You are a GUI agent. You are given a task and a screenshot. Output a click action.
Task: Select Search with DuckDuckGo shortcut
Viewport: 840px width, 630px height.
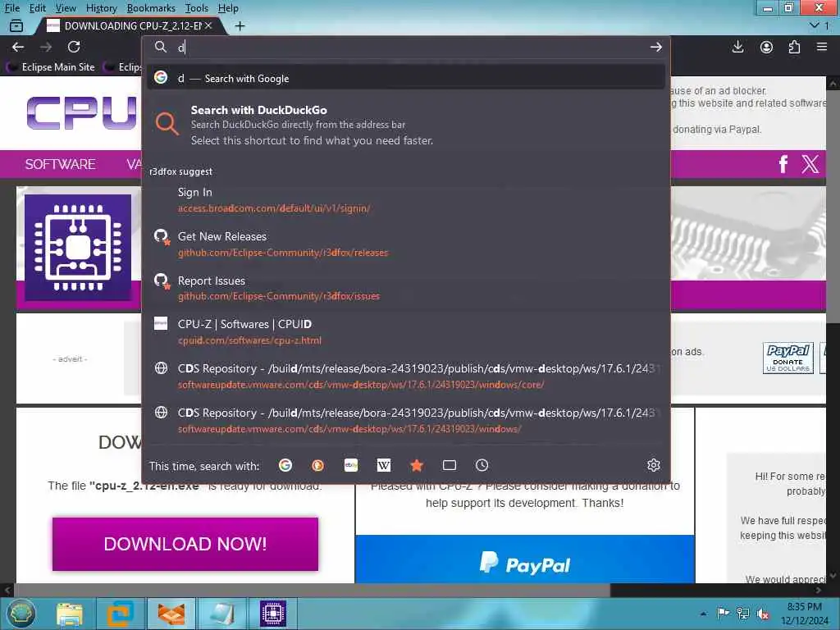(x=406, y=125)
